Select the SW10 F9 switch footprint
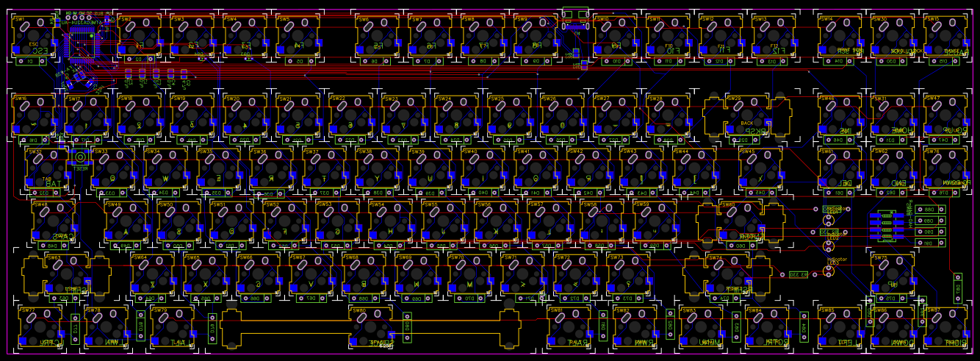980x361 pixels. 615,36
